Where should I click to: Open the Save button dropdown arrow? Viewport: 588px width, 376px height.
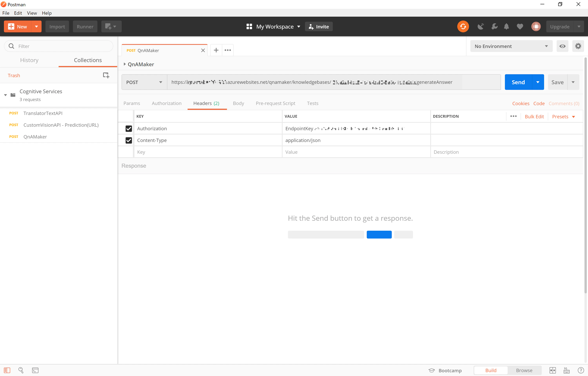573,82
